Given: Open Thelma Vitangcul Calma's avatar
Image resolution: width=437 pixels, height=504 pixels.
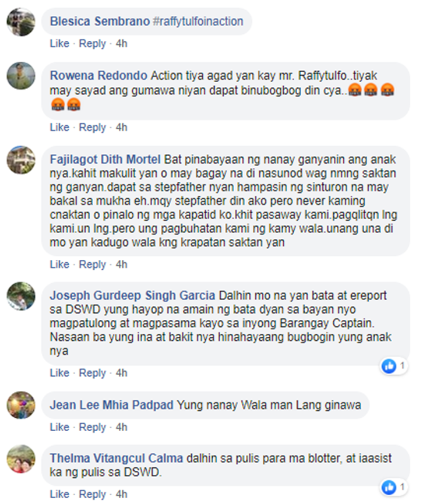Looking at the screenshot, I should [21, 459].
